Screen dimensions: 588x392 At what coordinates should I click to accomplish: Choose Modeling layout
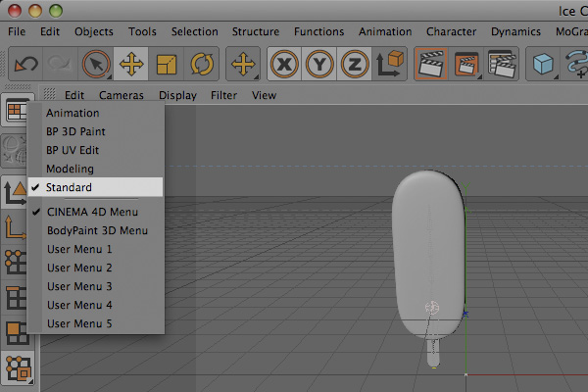pos(96,169)
